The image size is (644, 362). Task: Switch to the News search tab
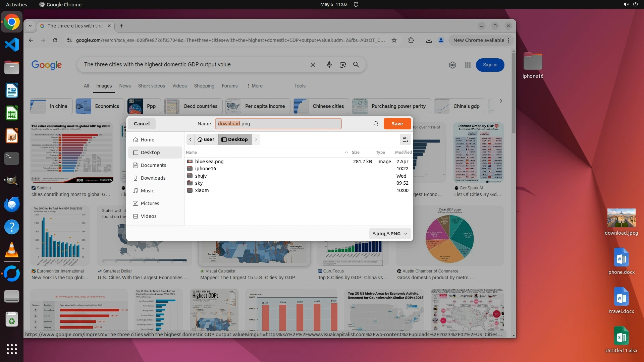[125, 86]
